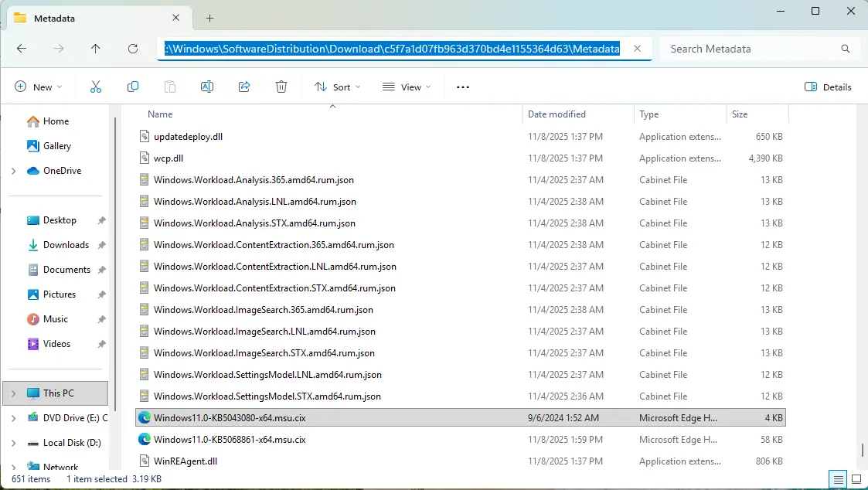The height and width of the screenshot is (490, 868).
Task: Go back with the left arrow
Action: pyautogui.click(x=22, y=49)
